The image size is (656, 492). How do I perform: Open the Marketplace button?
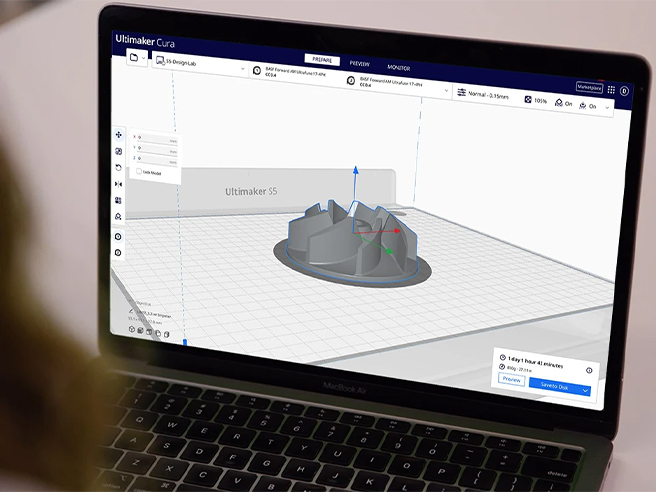pyautogui.click(x=589, y=87)
